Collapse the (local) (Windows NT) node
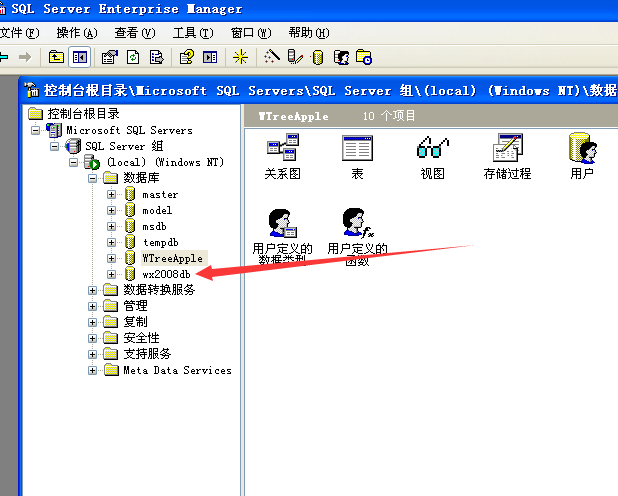This screenshot has height=496, width=618. 73,162
